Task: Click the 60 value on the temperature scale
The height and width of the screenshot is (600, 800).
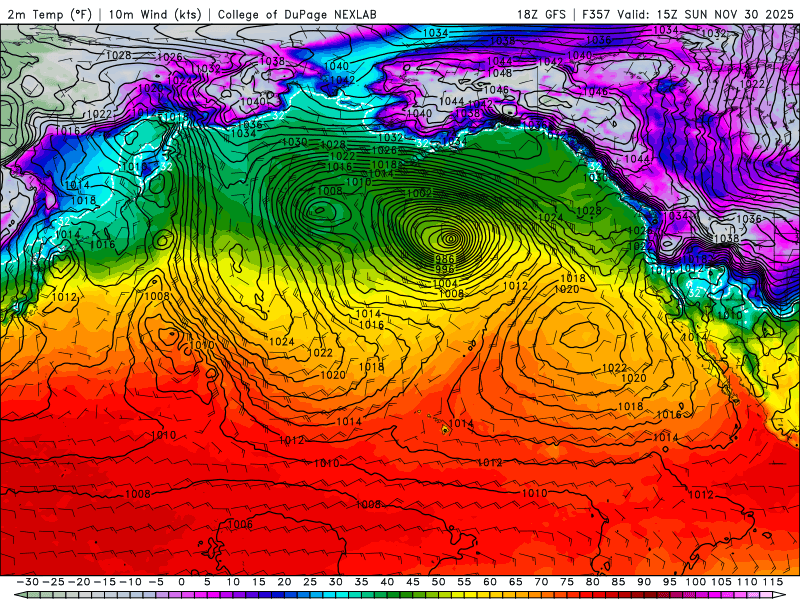Action: tap(490, 582)
